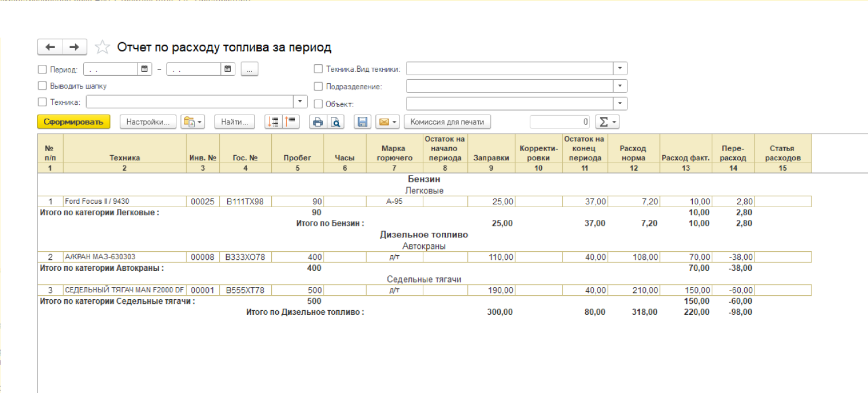Screen dimensions: 868x393
Task: Open the report variants menu
Action: pos(193,122)
